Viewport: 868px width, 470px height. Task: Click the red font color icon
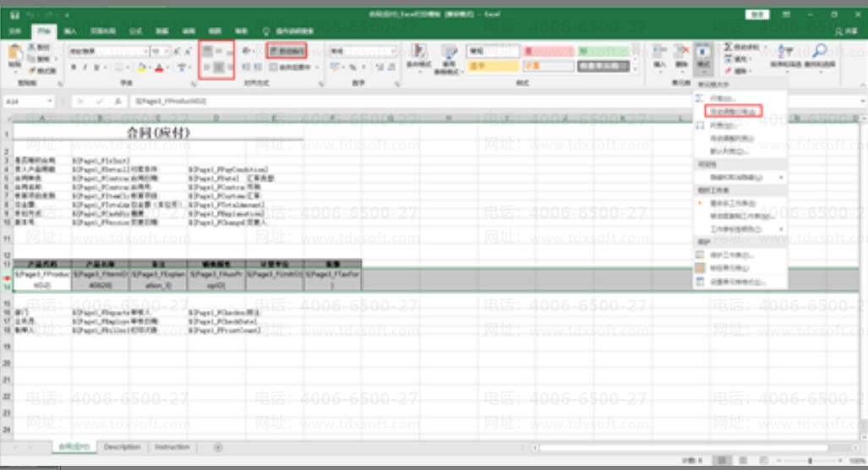(160, 68)
